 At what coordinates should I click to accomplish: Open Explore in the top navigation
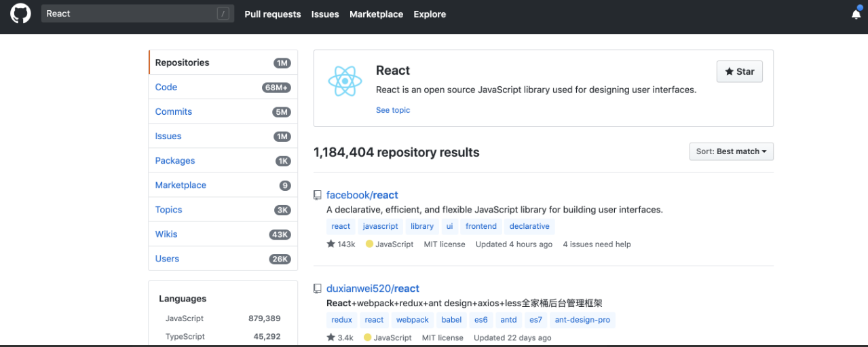pos(430,14)
